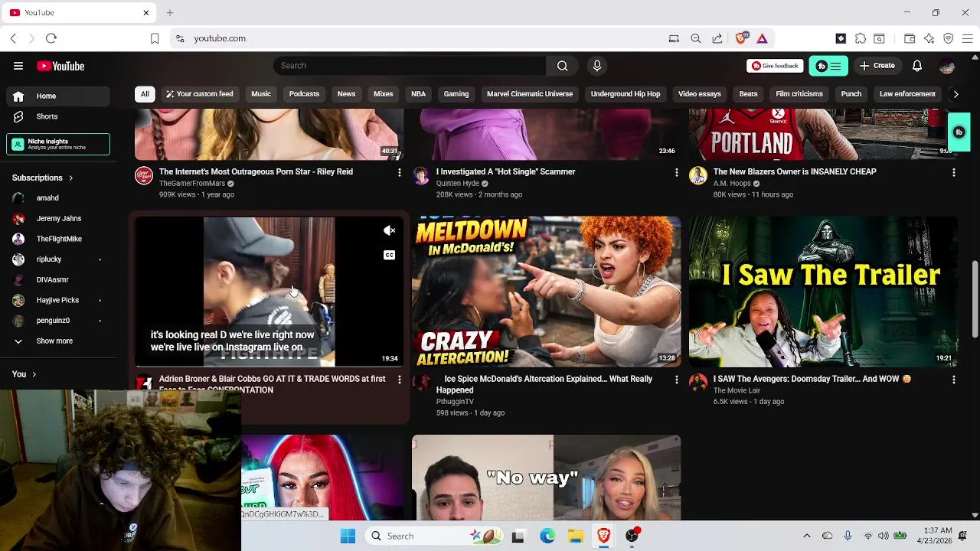
Task: Click the magnifier search button in YouTube
Action: (562, 66)
